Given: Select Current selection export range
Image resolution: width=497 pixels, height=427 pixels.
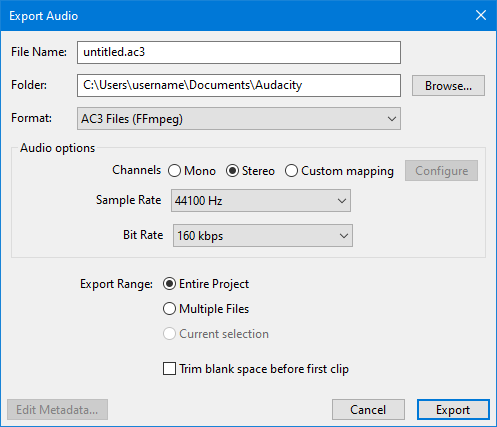Looking at the screenshot, I should click(x=216, y=334).
